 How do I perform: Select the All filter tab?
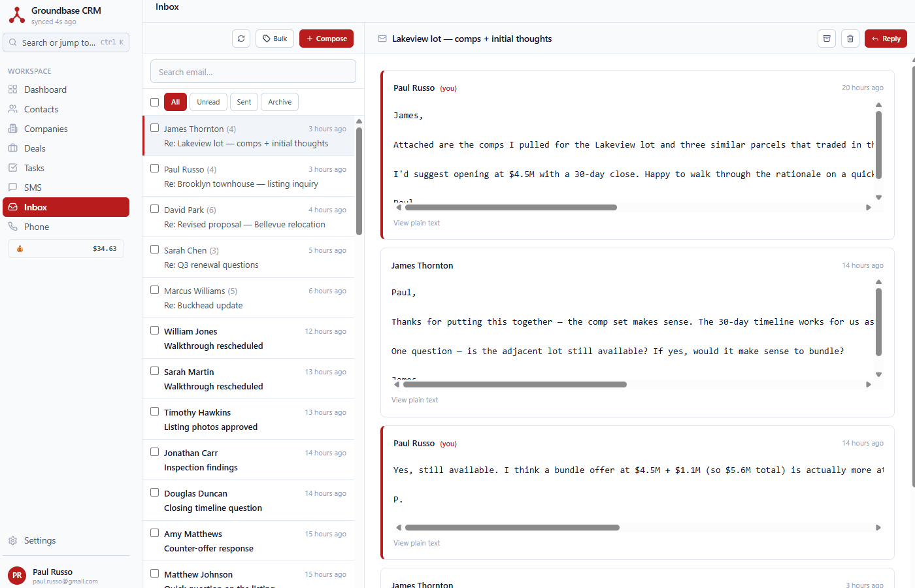coord(175,102)
